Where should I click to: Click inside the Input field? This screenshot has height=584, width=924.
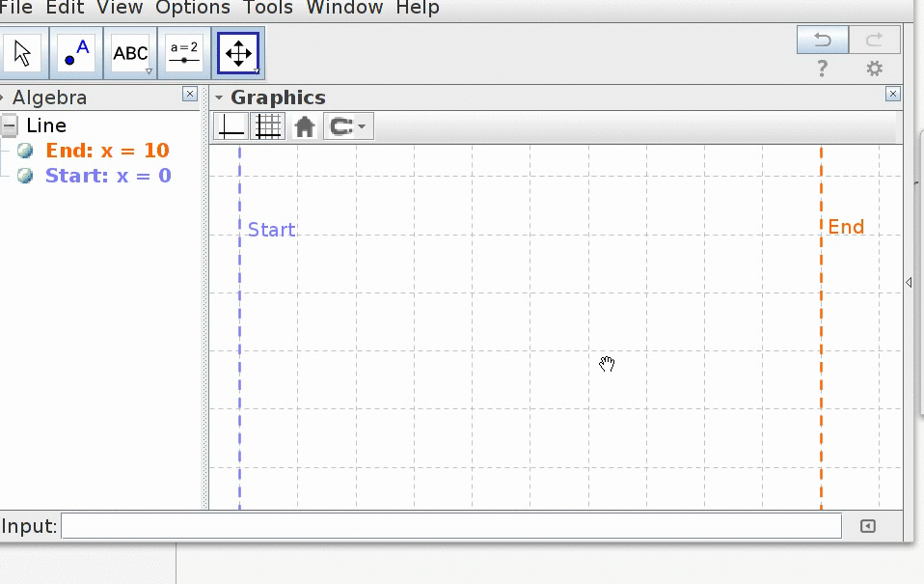[450, 526]
